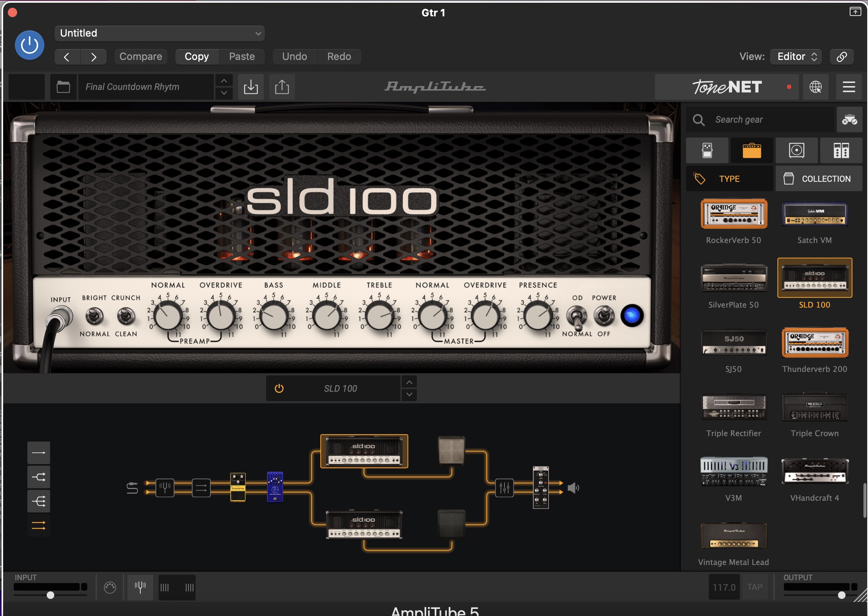The image size is (868, 616).
Task: Click the tuner block in signal chain
Action: (165, 488)
